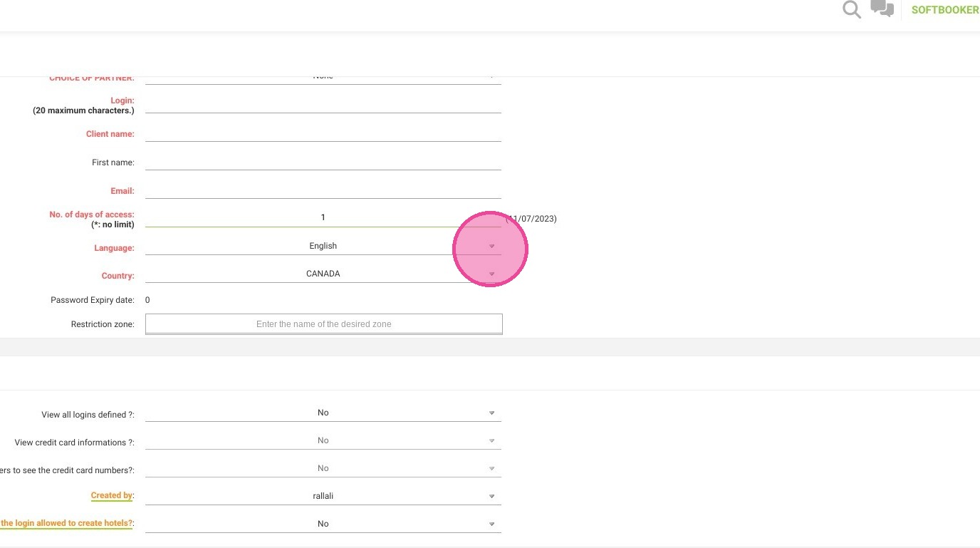980x548 pixels.
Task: Click the Country field label
Action: pos(118,276)
